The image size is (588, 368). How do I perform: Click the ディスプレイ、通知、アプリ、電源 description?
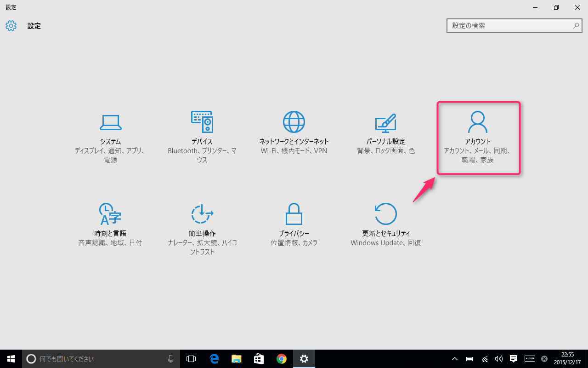pyautogui.click(x=110, y=155)
